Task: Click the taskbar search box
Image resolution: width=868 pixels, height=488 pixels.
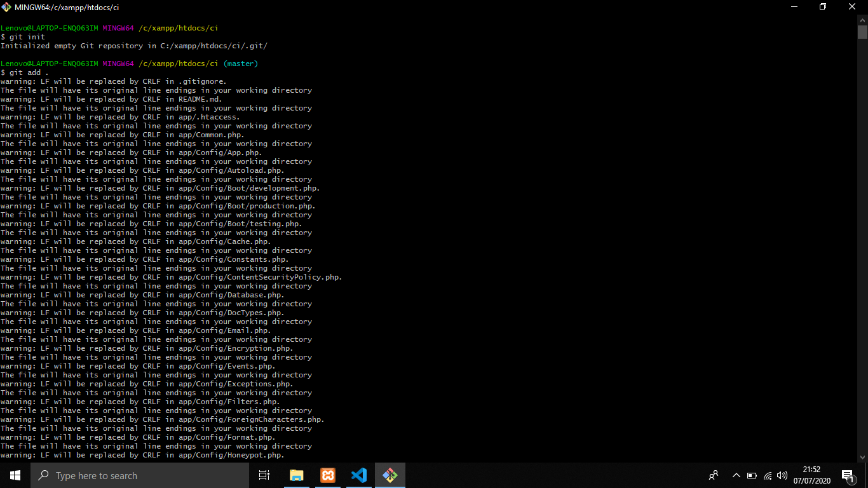Action: pyautogui.click(x=140, y=475)
